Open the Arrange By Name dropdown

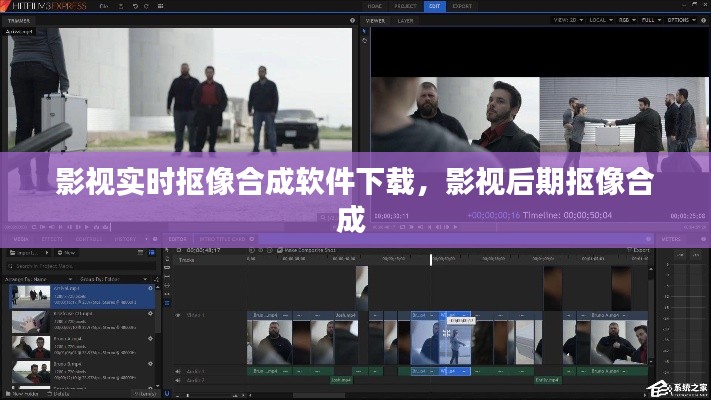pos(28,278)
